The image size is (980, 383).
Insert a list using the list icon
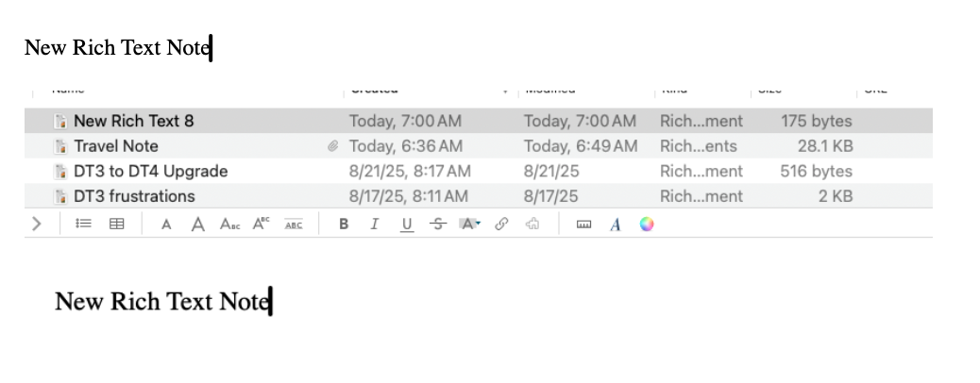83,225
